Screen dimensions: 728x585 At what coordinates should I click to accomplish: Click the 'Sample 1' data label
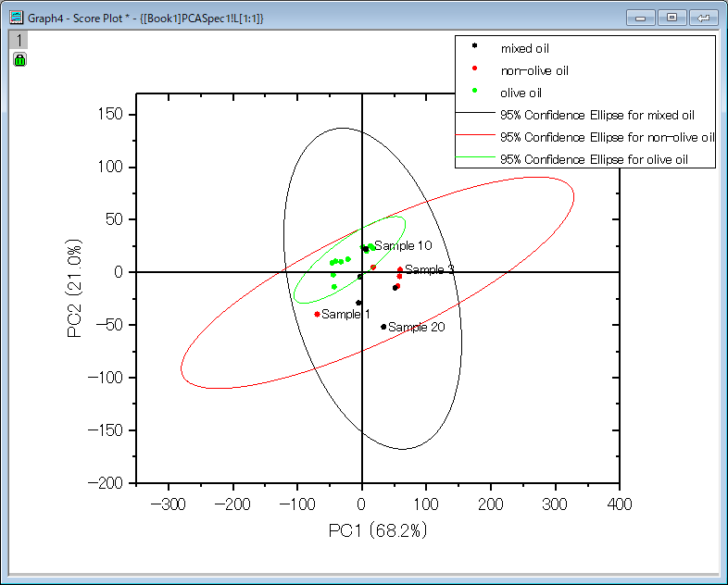point(345,314)
